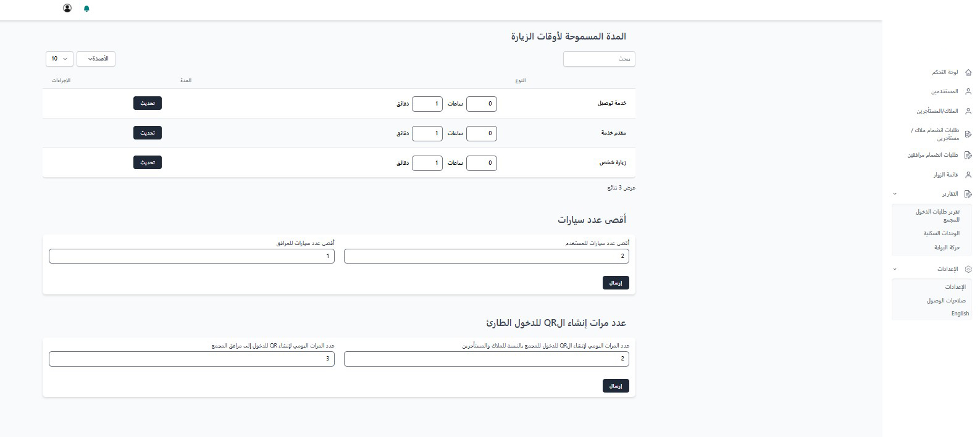Open the الإعدادات settings gear icon
The image size is (980, 437).
(x=968, y=268)
